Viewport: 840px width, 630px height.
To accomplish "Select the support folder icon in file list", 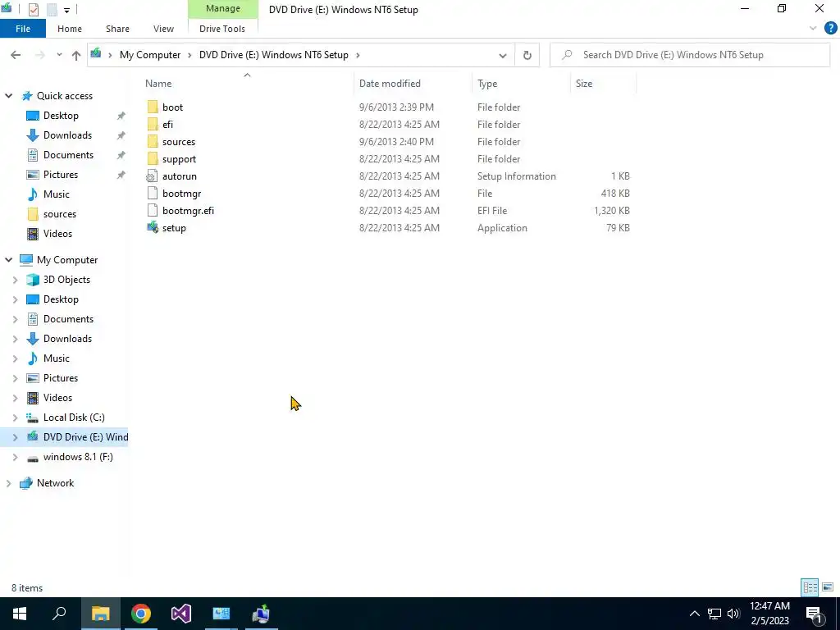I will [x=153, y=159].
